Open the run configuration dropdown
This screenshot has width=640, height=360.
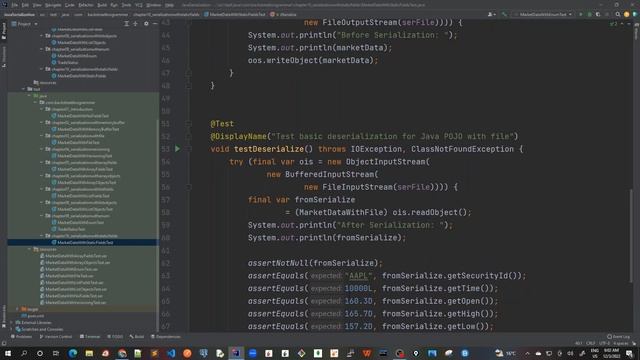543,14
